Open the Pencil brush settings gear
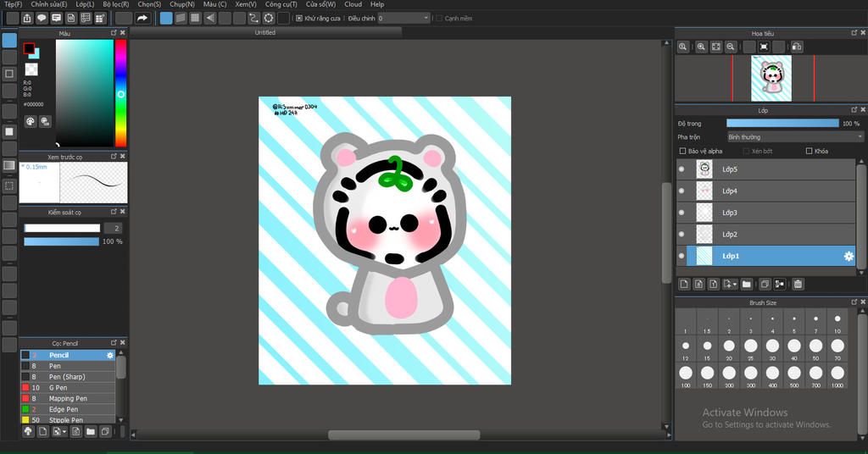 click(x=109, y=355)
